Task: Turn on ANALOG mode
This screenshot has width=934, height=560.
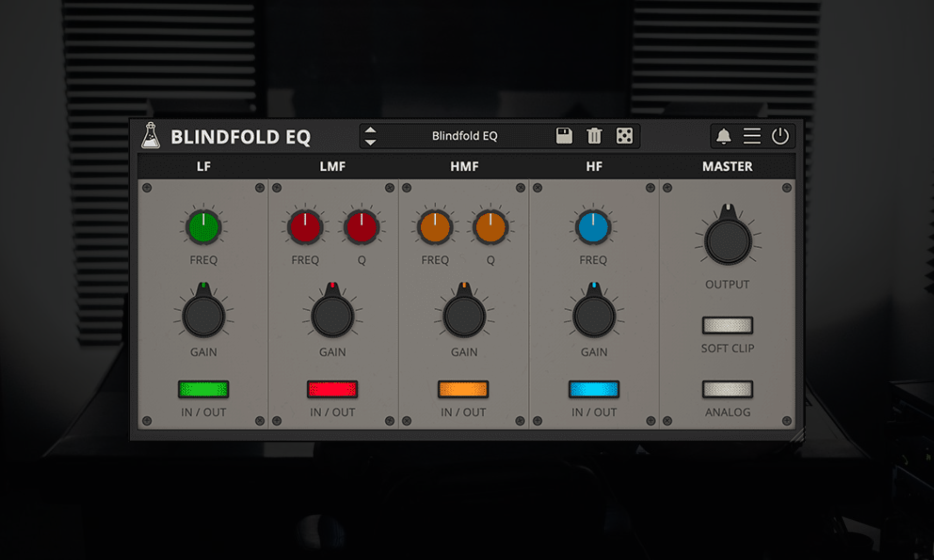Action: [x=728, y=389]
